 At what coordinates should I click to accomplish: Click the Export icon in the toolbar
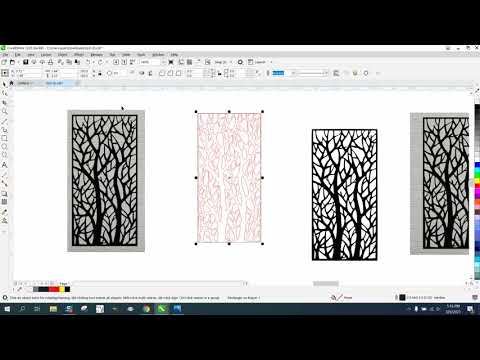click(x=124, y=62)
